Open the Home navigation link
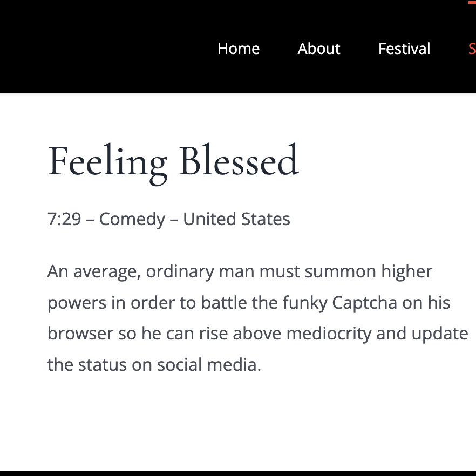 pyautogui.click(x=239, y=49)
